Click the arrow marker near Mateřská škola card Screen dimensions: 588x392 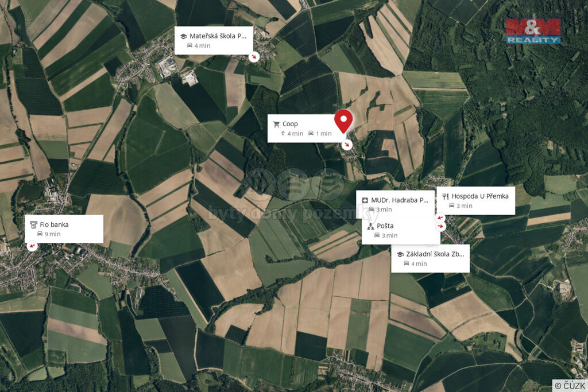click(x=254, y=57)
